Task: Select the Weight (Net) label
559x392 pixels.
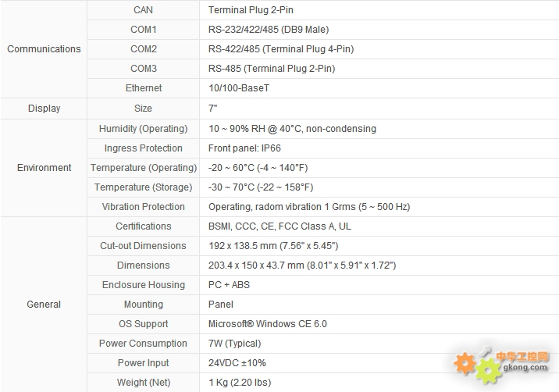Action: click(144, 383)
